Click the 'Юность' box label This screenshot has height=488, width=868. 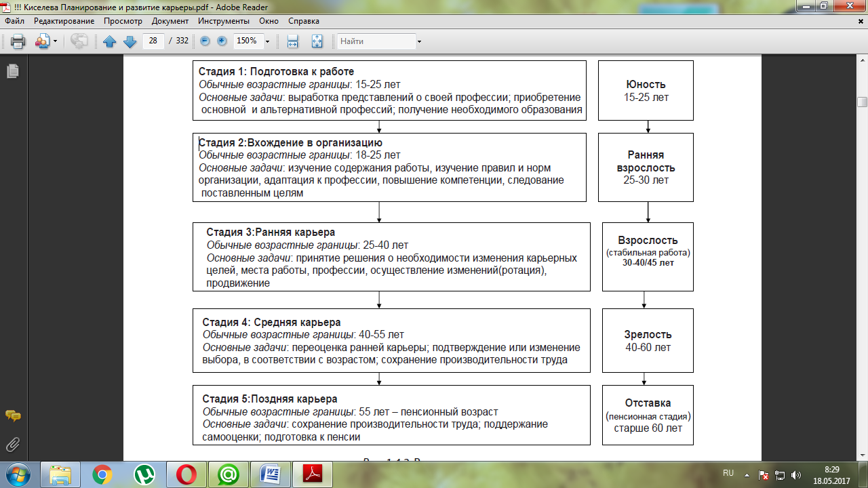coord(646,85)
